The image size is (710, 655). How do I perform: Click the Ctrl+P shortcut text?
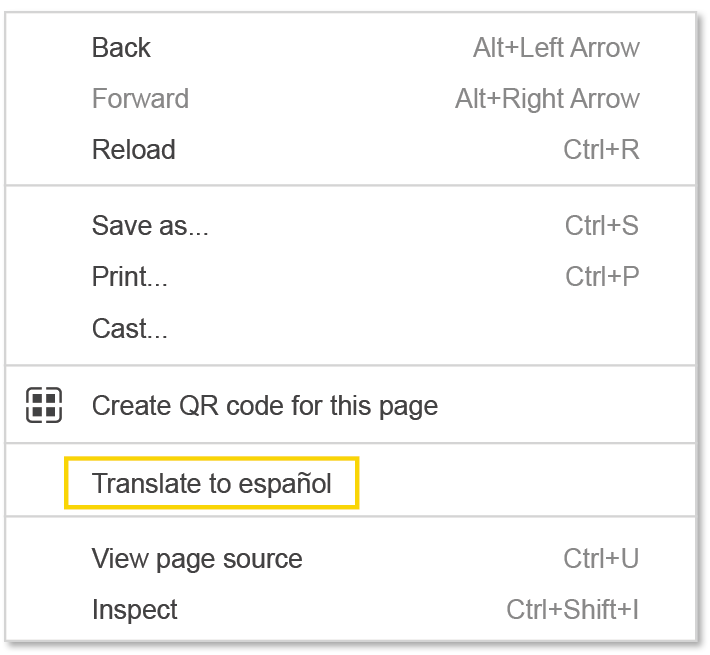pos(601,277)
